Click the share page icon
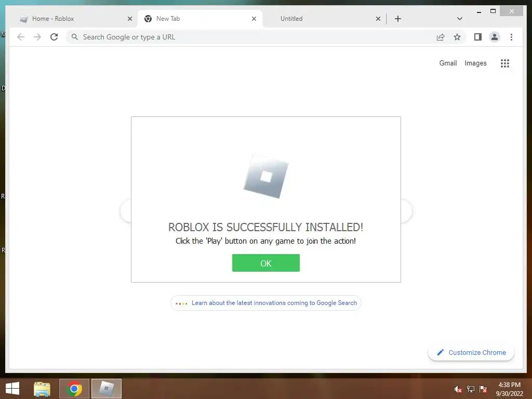Image resolution: width=532 pixels, height=399 pixels. (x=441, y=37)
